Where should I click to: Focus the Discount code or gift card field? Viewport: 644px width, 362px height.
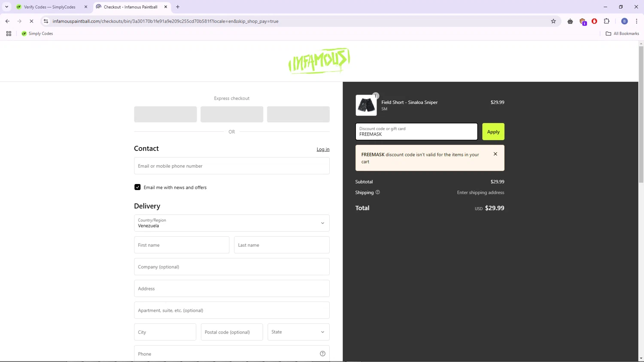(416, 132)
